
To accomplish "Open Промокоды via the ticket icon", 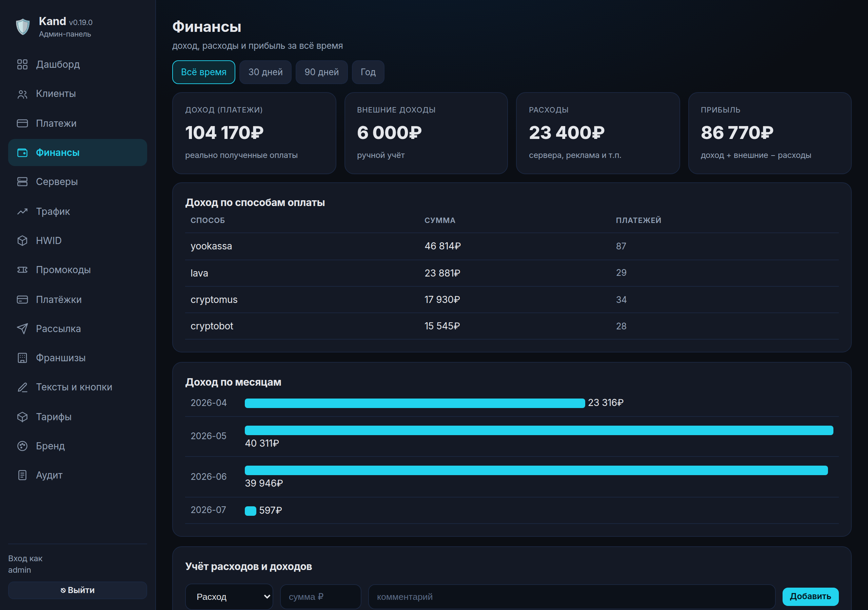I will point(22,270).
